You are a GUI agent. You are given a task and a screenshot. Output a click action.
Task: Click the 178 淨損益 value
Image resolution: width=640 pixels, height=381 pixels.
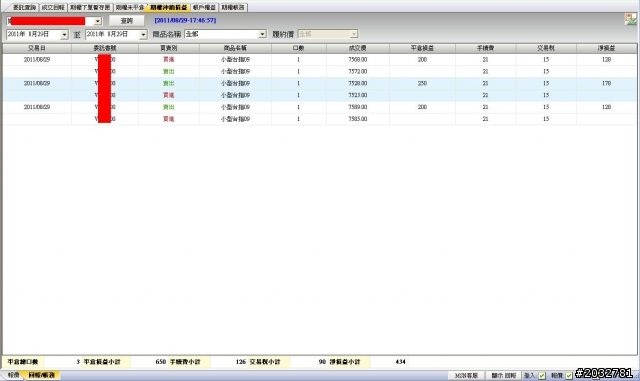tap(607, 83)
